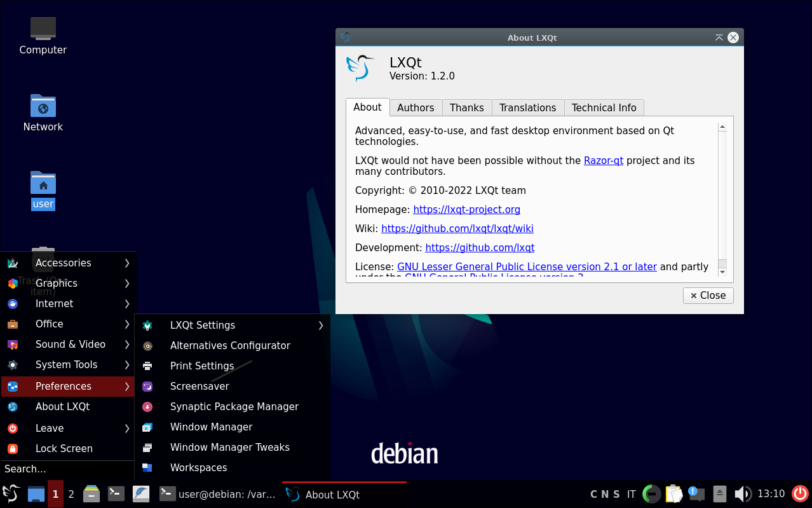Click the shade button in About LXQt title bar
Viewport: 812px width, 508px height.
tap(719, 38)
